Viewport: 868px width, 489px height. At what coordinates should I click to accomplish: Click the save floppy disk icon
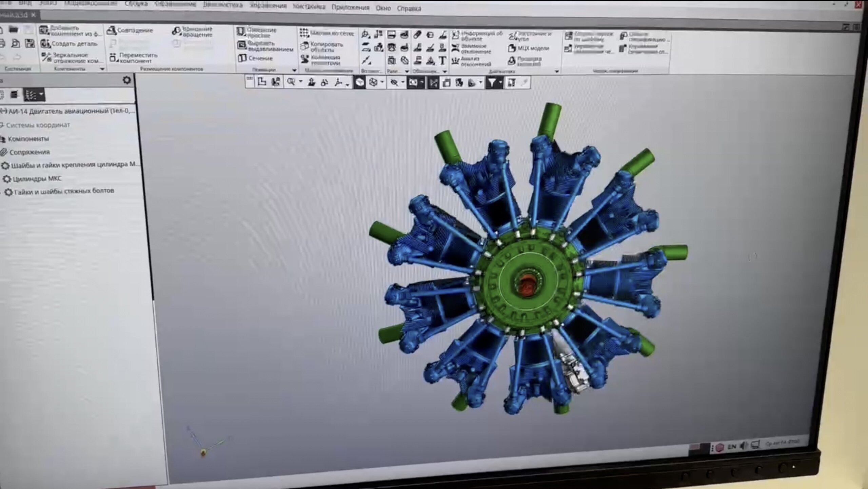pyautogui.click(x=30, y=43)
